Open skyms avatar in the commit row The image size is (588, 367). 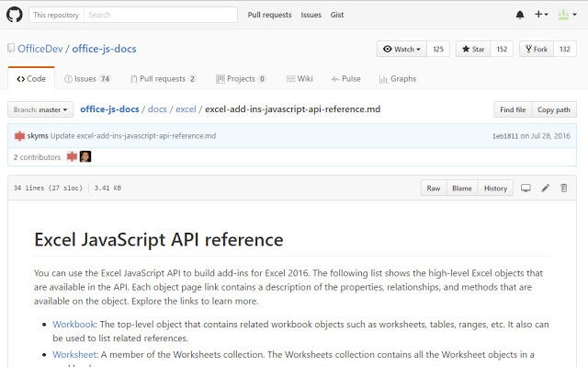19,136
